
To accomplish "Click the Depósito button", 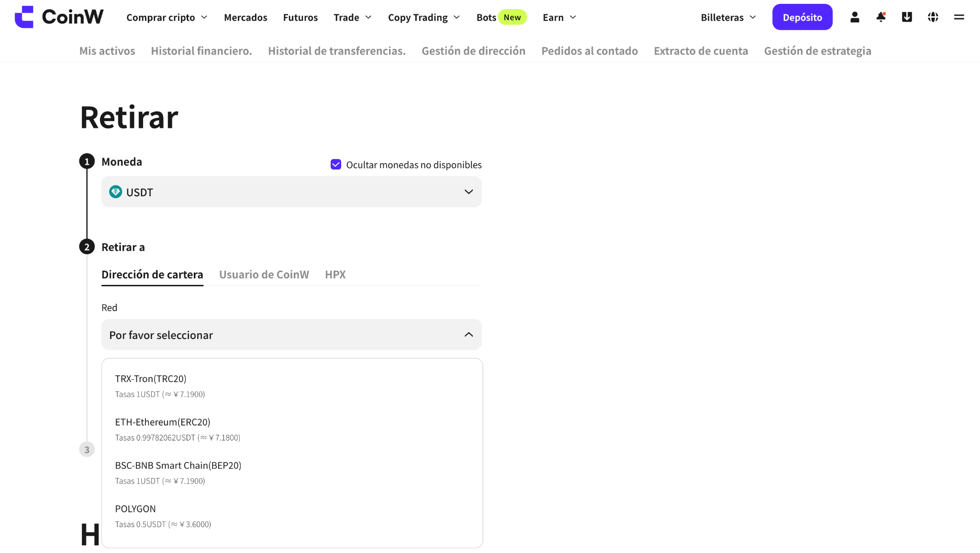I will coord(802,17).
